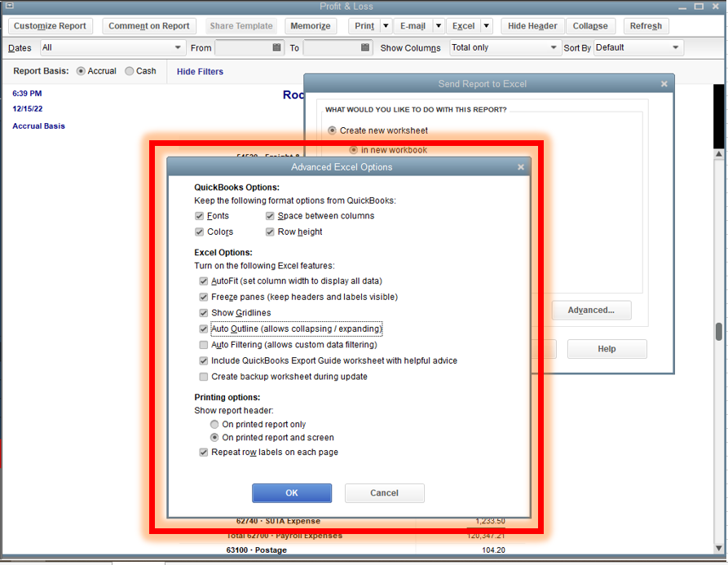Click the Refresh button

tap(646, 26)
